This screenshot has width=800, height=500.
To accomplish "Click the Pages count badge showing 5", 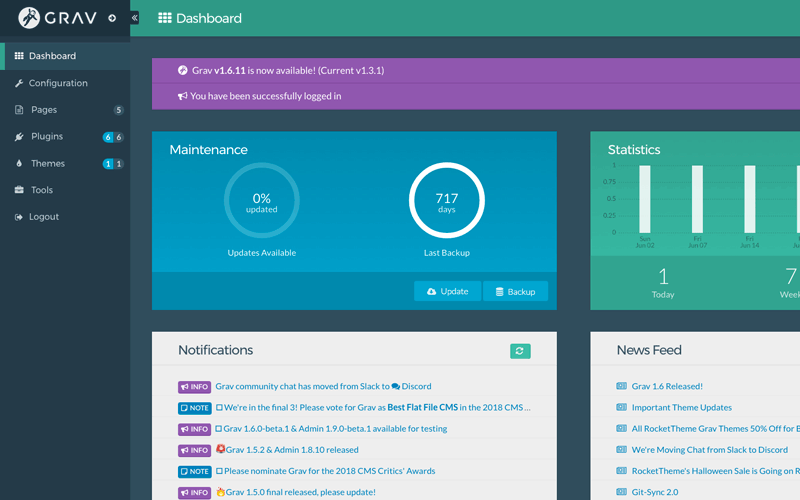I will 118,110.
